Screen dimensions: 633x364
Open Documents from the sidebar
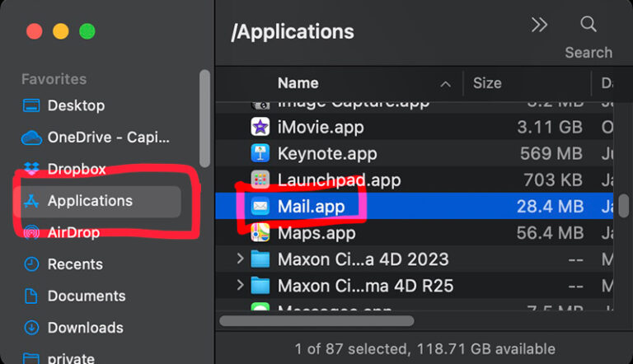point(87,296)
